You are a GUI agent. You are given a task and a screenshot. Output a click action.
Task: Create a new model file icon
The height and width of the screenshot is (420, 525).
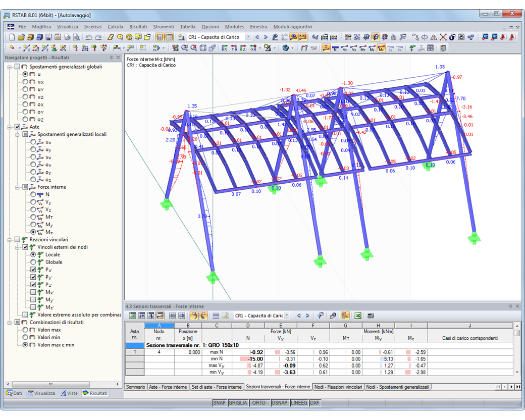pyautogui.click(x=12, y=37)
